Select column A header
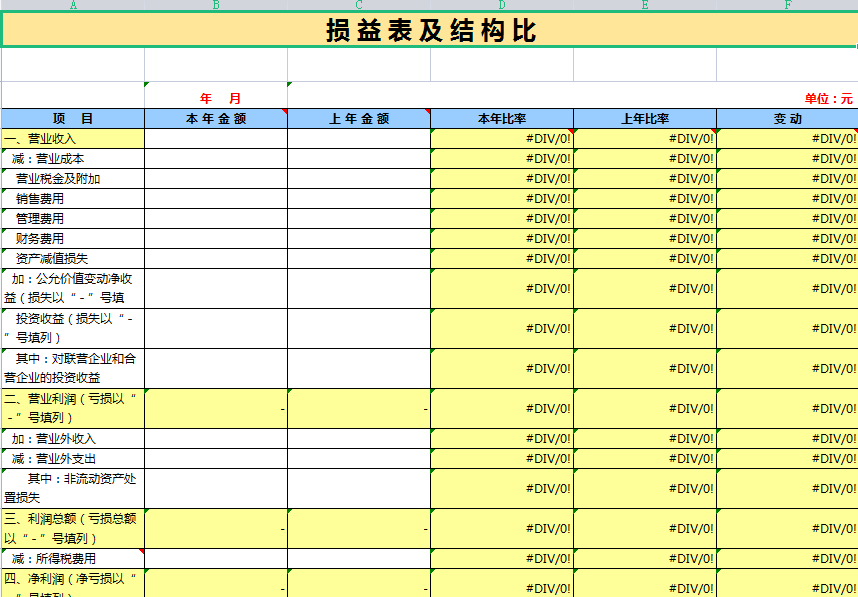This screenshot has width=858, height=597. [74, 7]
